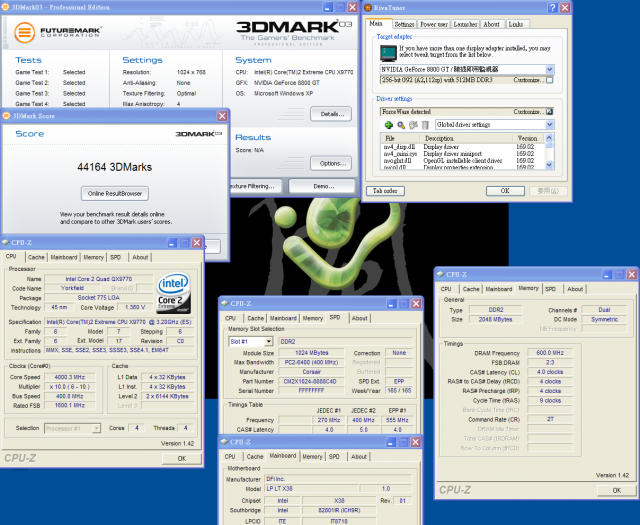
Task: Open the Cache tab in the CPU-Z processor window
Action: click(x=36, y=257)
